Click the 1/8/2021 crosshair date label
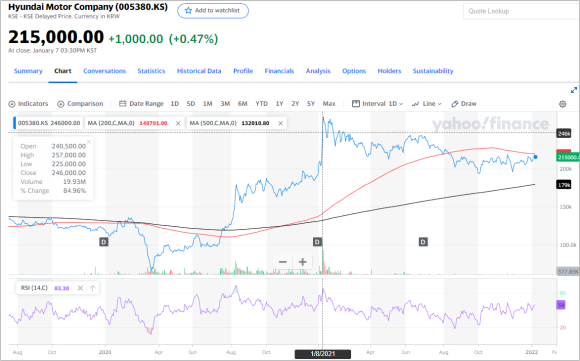This screenshot has height=361, width=580. click(x=323, y=354)
